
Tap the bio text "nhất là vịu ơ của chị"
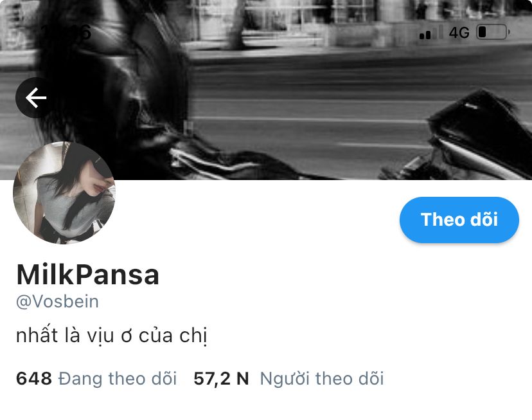(112, 336)
